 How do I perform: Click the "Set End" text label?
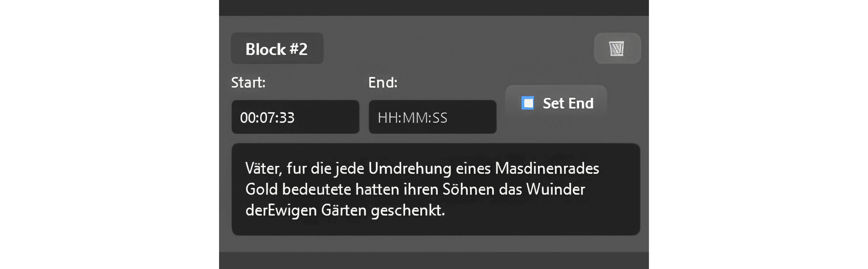pos(568,103)
